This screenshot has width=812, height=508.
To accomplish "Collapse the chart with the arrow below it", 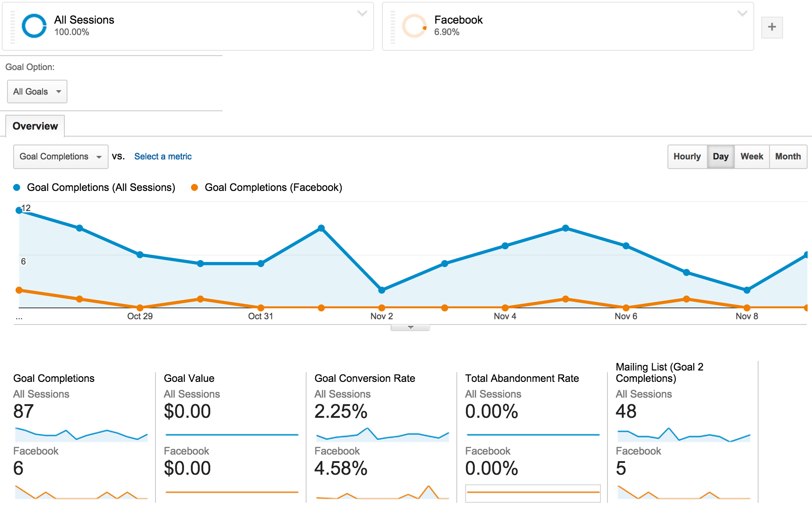I will point(410,327).
